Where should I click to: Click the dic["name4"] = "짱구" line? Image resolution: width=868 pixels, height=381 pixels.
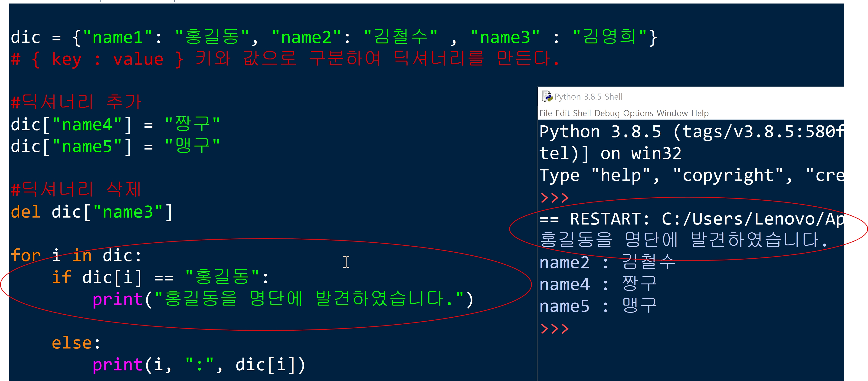(116, 124)
